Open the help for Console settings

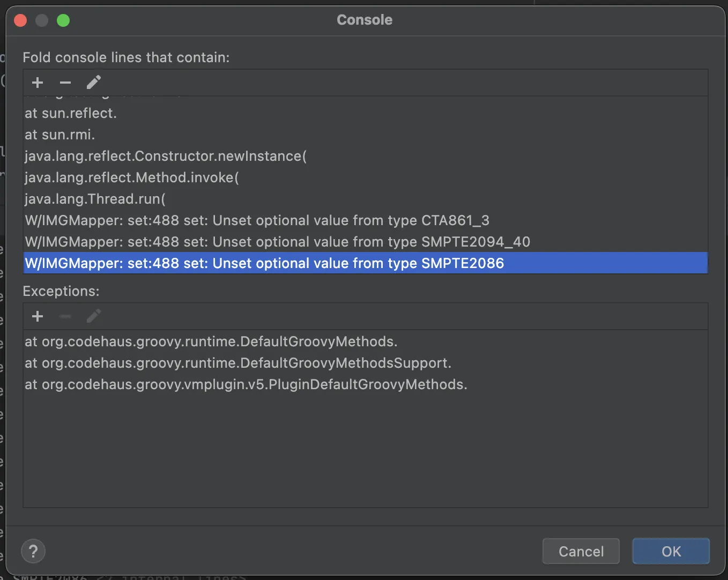coord(33,551)
